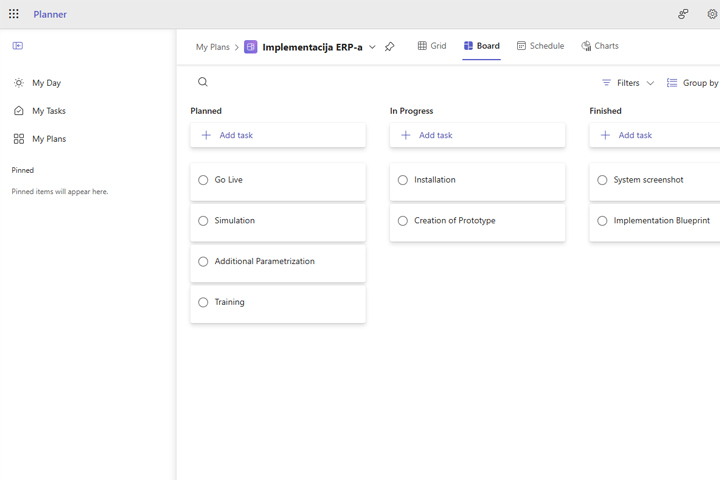Open the people share icon in header
720x480 pixels.
683,14
